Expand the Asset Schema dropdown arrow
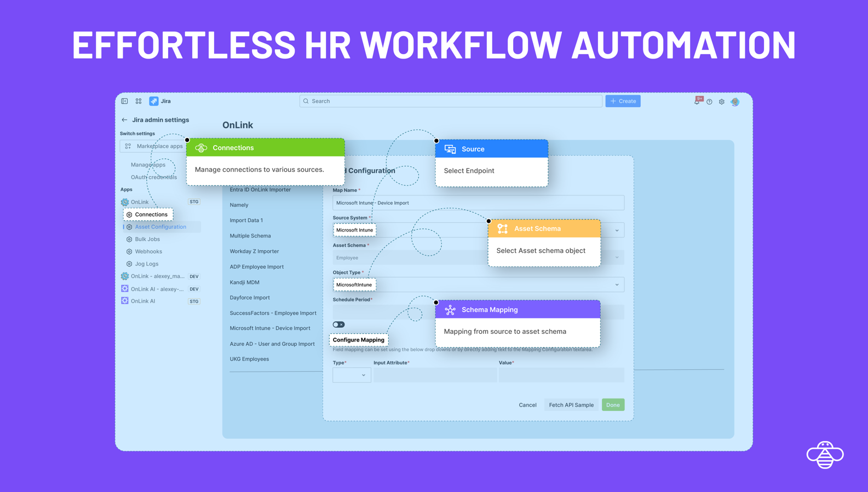 pos(617,258)
